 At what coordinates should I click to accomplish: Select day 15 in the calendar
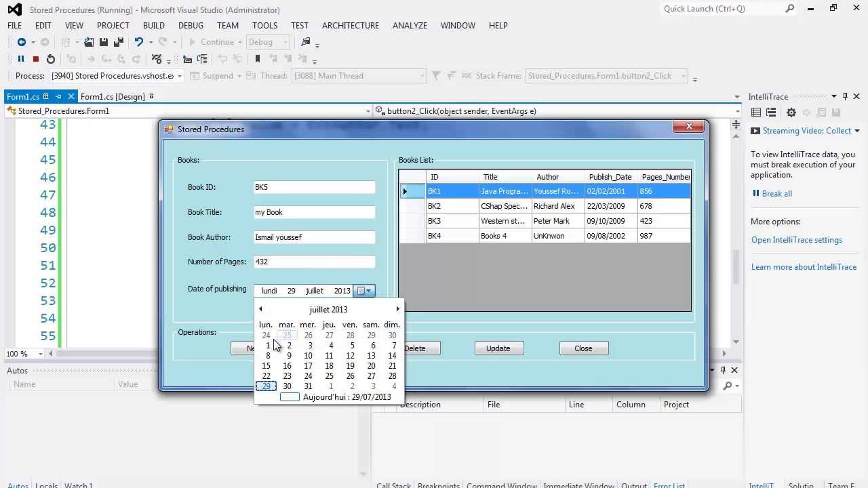pyautogui.click(x=267, y=366)
